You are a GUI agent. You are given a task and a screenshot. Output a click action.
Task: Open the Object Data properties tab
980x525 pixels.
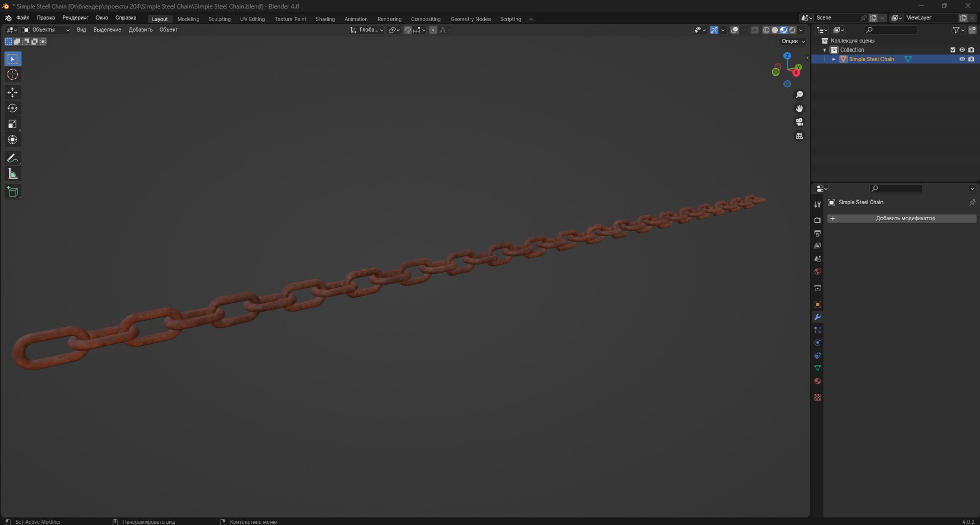(817, 368)
